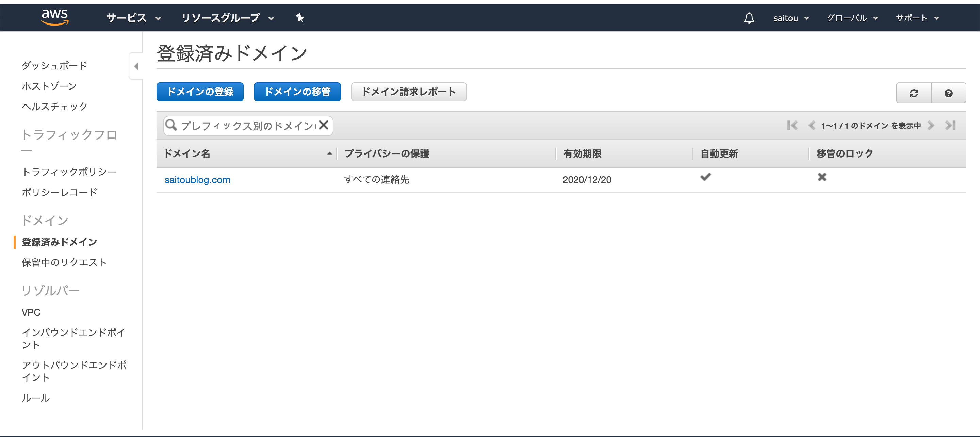This screenshot has height=437, width=980.
Task: Click the AWS logo
Action: 54,17
